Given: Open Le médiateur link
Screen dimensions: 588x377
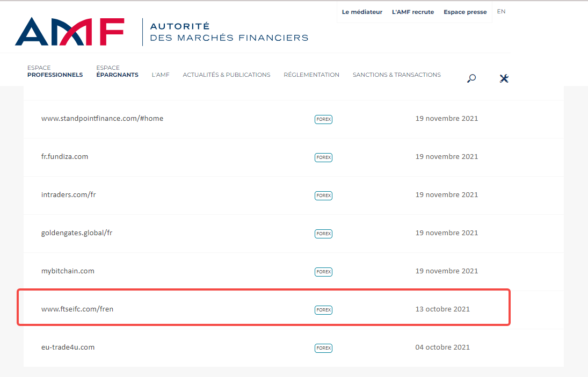Looking at the screenshot, I should (362, 12).
